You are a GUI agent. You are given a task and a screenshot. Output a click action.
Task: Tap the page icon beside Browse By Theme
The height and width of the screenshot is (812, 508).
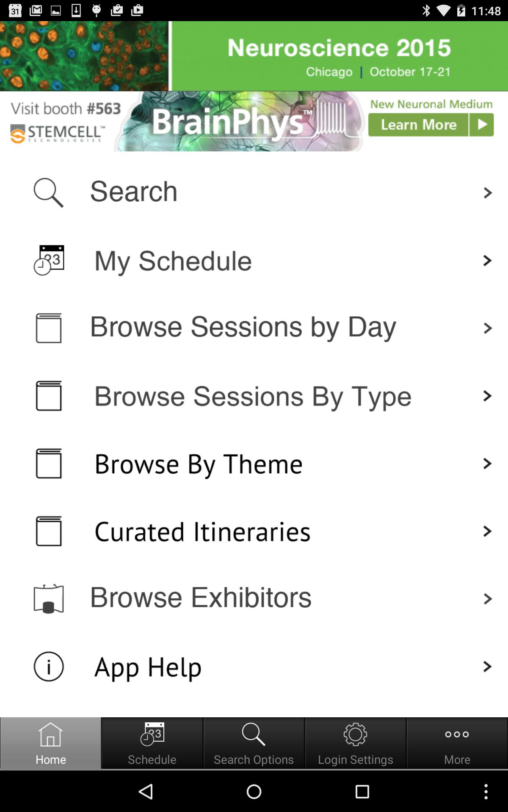[x=49, y=464]
